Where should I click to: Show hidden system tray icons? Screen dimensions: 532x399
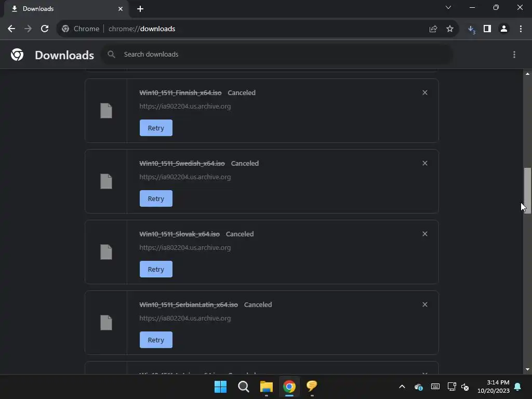(x=402, y=387)
